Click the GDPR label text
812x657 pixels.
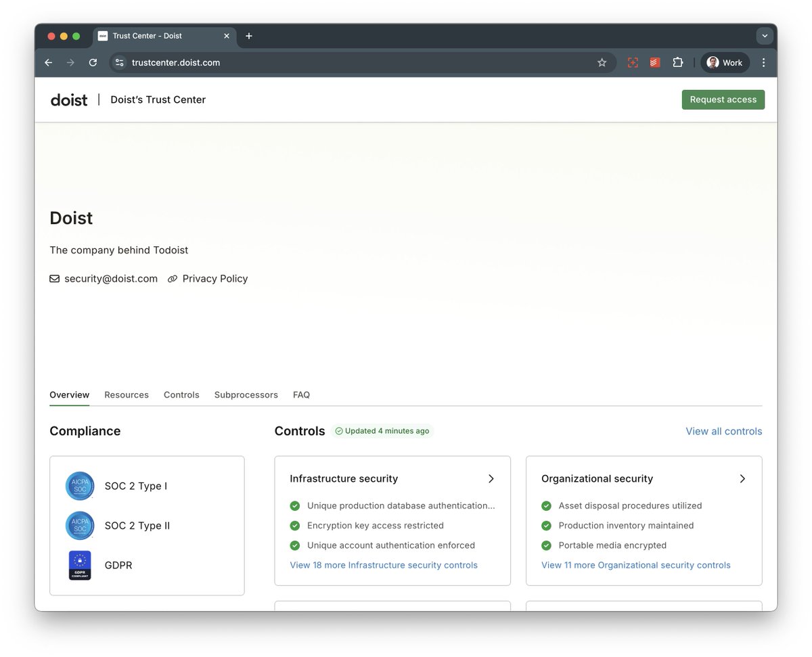pyautogui.click(x=118, y=565)
